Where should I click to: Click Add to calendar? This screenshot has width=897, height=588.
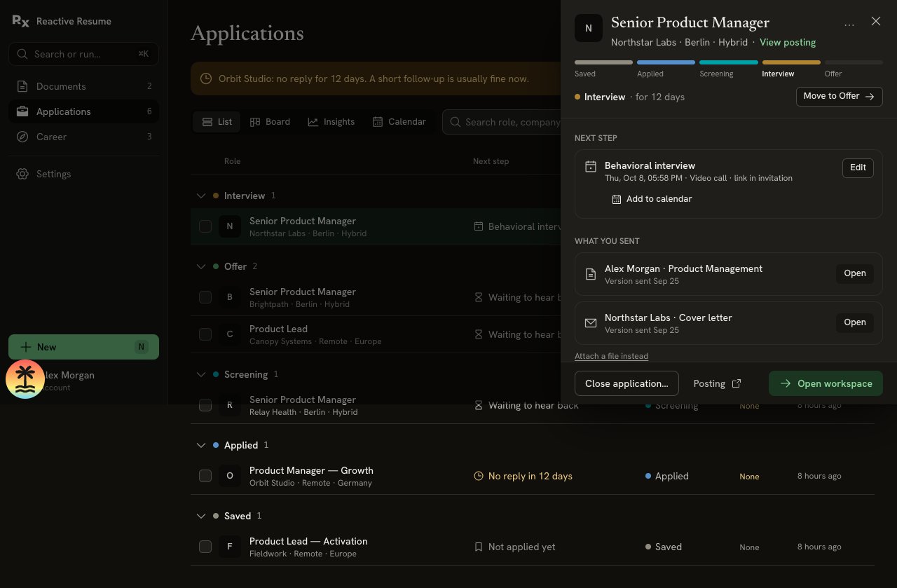click(652, 199)
